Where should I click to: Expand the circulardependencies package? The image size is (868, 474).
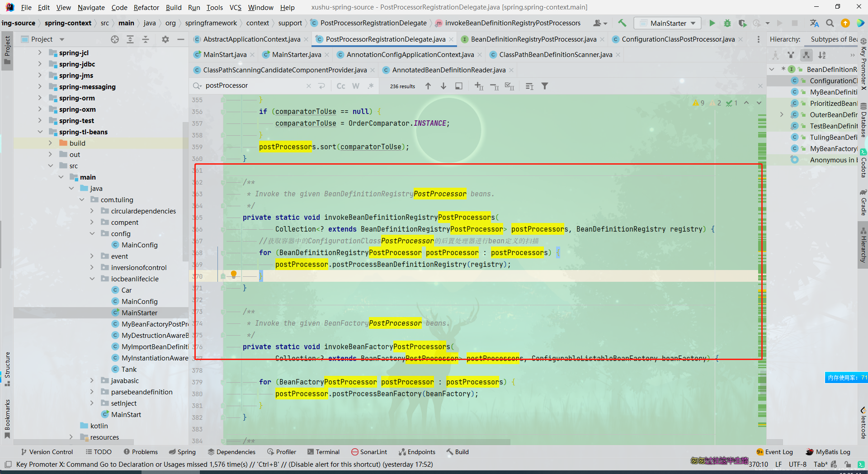(92, 211)
